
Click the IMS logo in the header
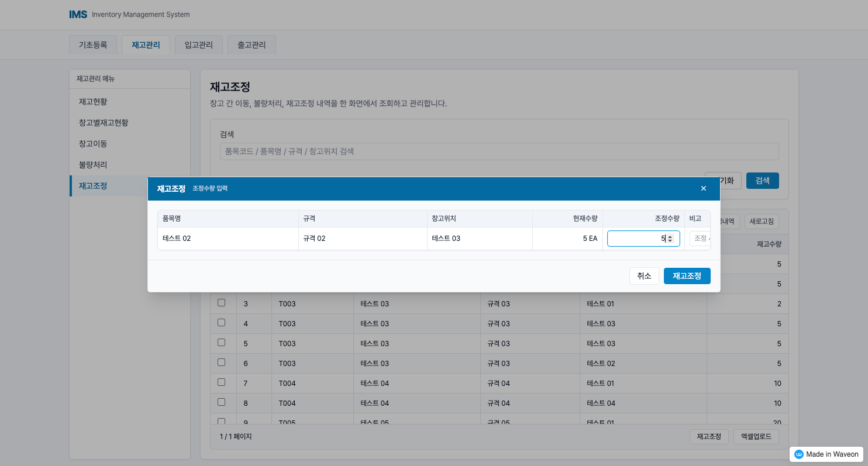[78, 15]
